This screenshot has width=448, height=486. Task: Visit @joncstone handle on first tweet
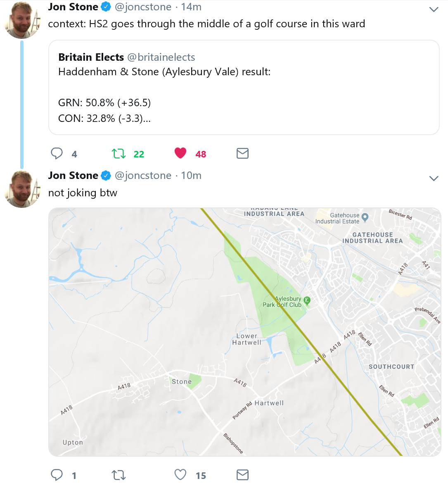[143, 7]
